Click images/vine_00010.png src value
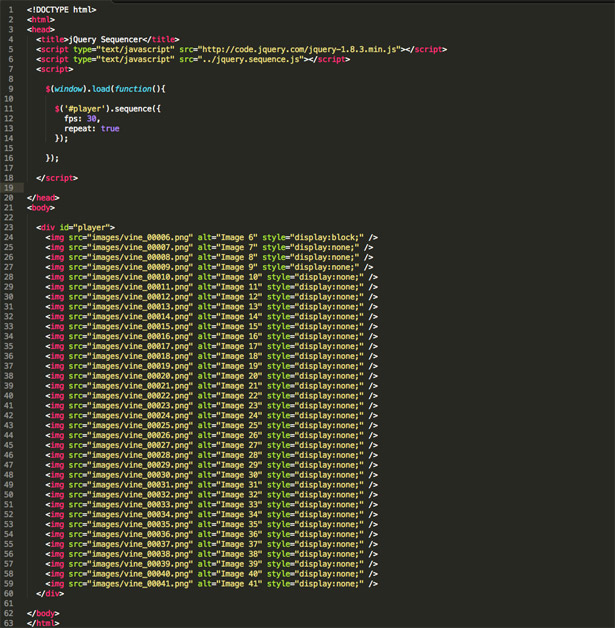 [x=140, y=277]
